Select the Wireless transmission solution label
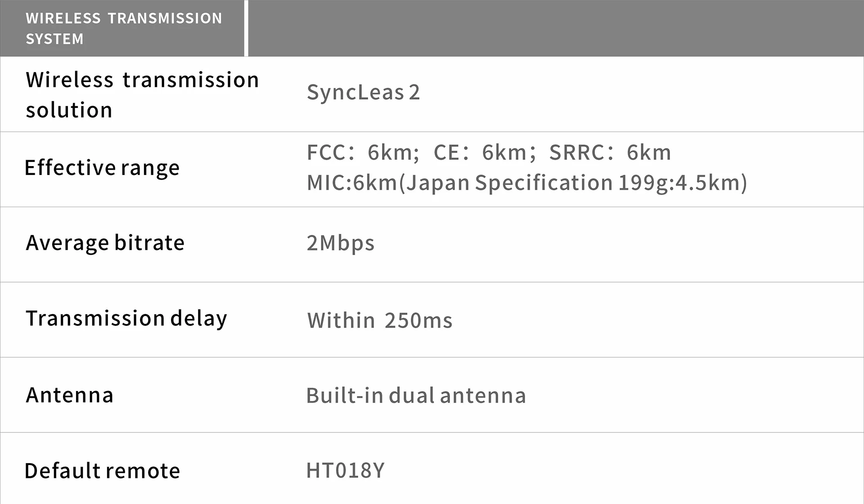Viewport: 864px width, 504px height. 142,94
